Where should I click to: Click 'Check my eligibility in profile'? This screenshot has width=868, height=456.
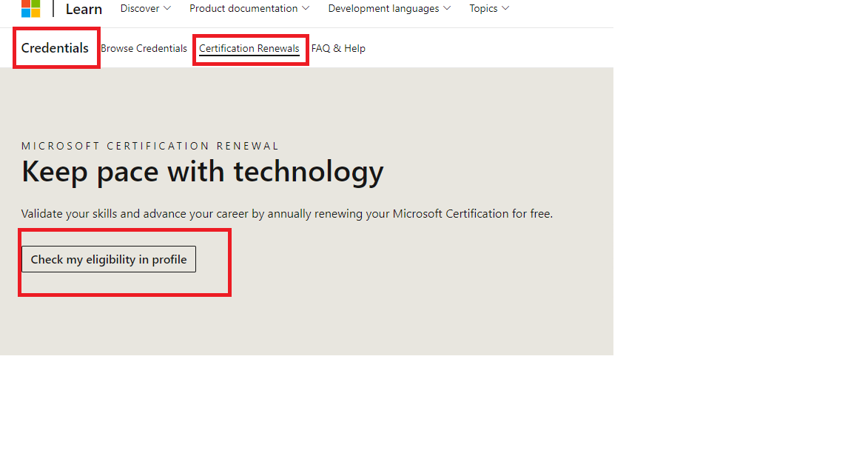point(108,259)
